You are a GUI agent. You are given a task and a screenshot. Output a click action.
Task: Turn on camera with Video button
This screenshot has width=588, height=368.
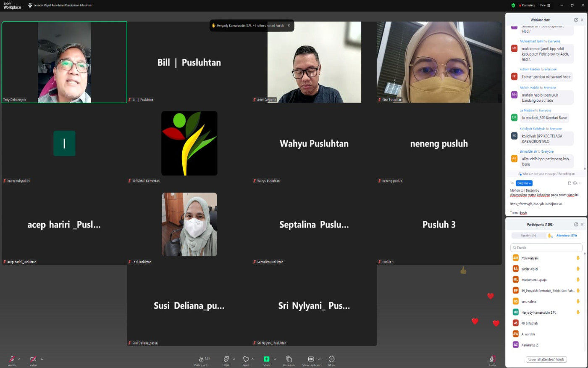click(33, 360)
